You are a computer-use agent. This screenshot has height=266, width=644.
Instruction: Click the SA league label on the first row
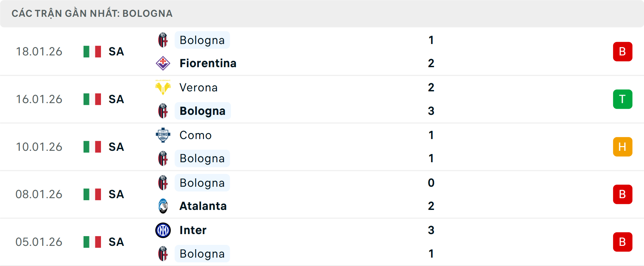tap(116, 52)
